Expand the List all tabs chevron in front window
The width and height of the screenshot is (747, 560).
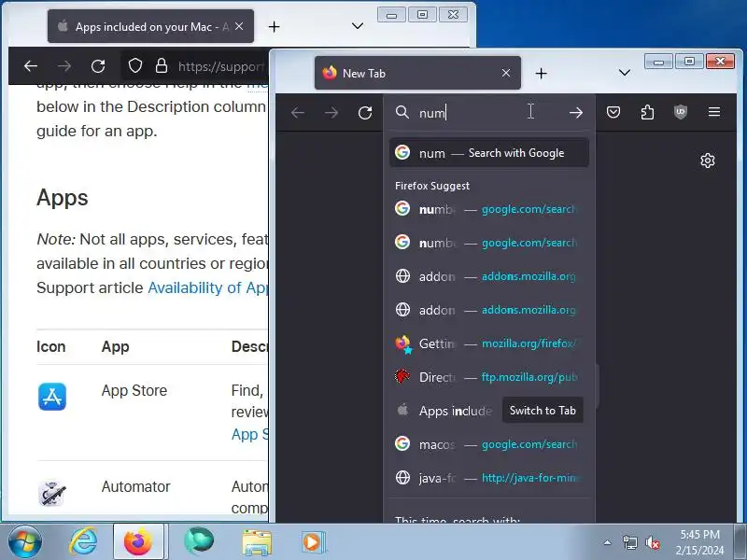coord(624,73)
